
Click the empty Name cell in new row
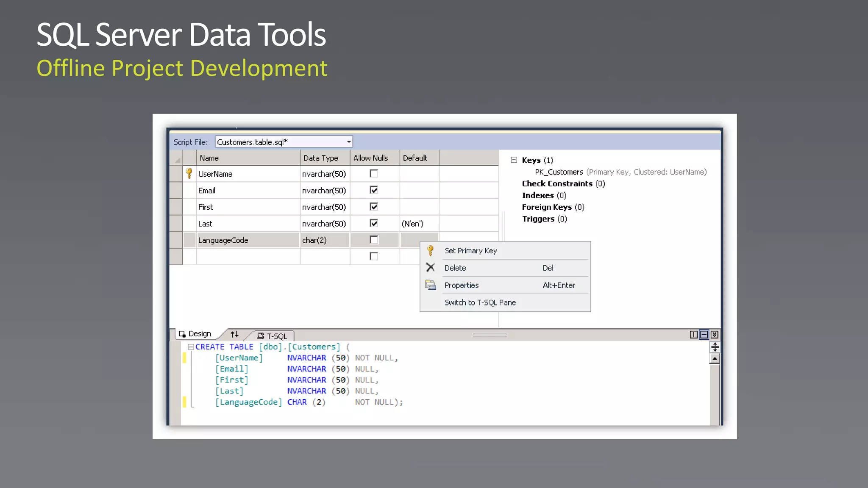point(248,257)
